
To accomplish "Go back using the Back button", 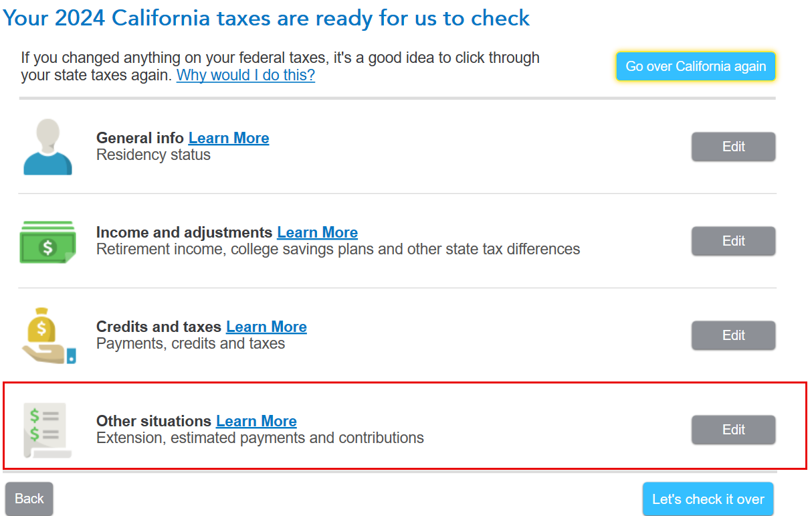I will click(x=29, y=499).
